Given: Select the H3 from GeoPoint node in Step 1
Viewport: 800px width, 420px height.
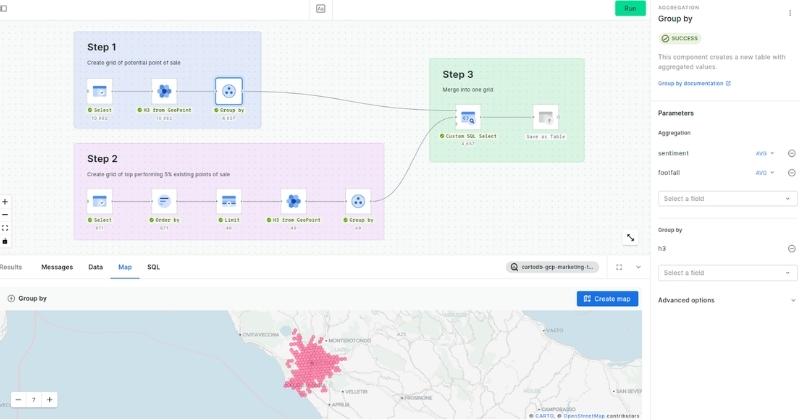Looking at the screenshot, I should [163, 92].
